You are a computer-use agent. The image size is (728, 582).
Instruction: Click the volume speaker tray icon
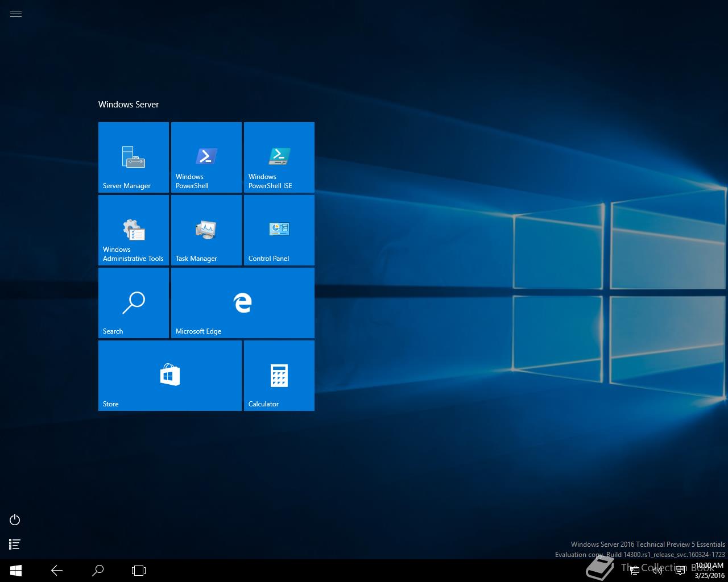[657, 571]
